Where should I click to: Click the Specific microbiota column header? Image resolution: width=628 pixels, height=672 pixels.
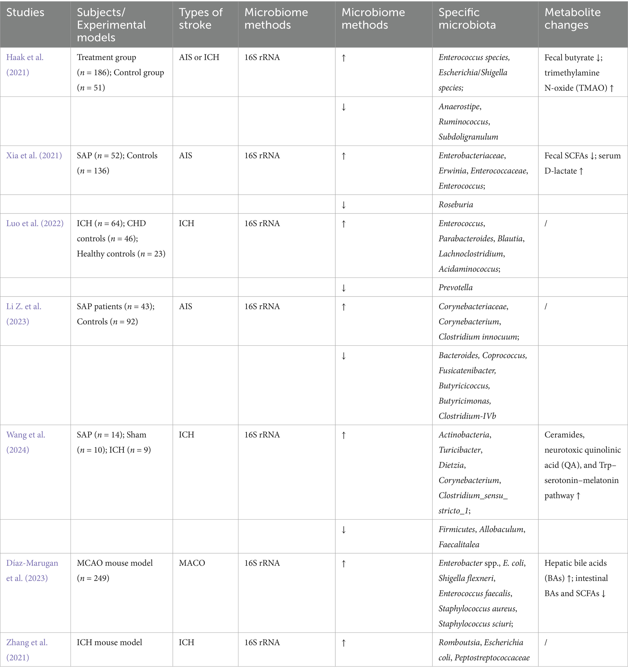tap(467, 19)
